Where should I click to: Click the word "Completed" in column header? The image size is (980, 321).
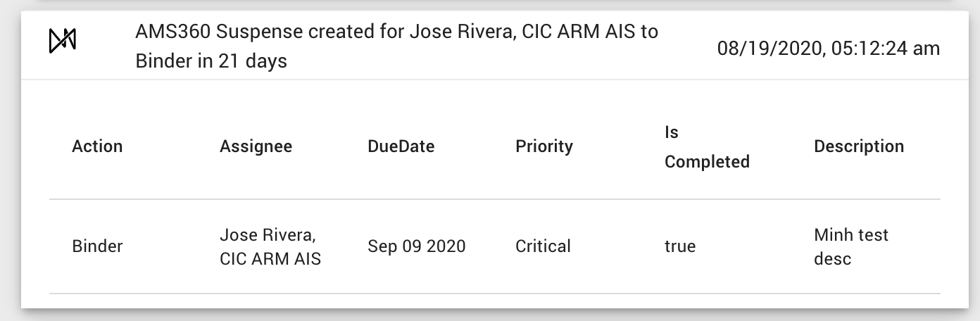click(x=707, y=162)
